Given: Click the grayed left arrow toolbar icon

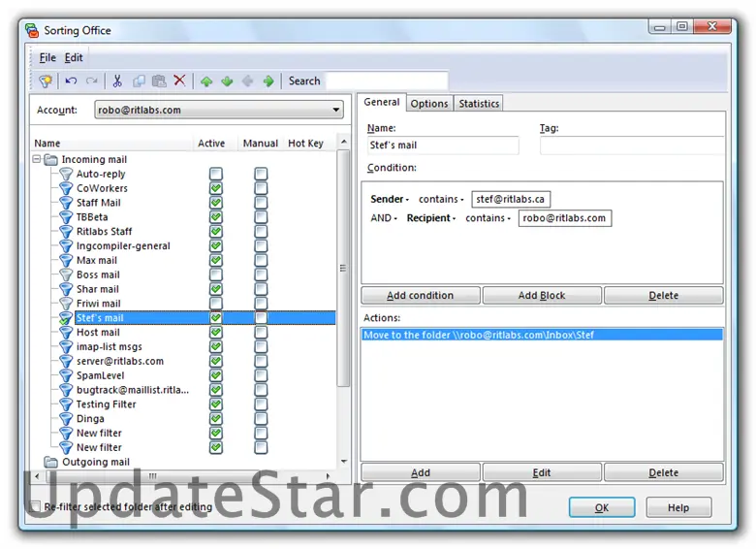Looking at the screenshot, I should tap(248, 81).
